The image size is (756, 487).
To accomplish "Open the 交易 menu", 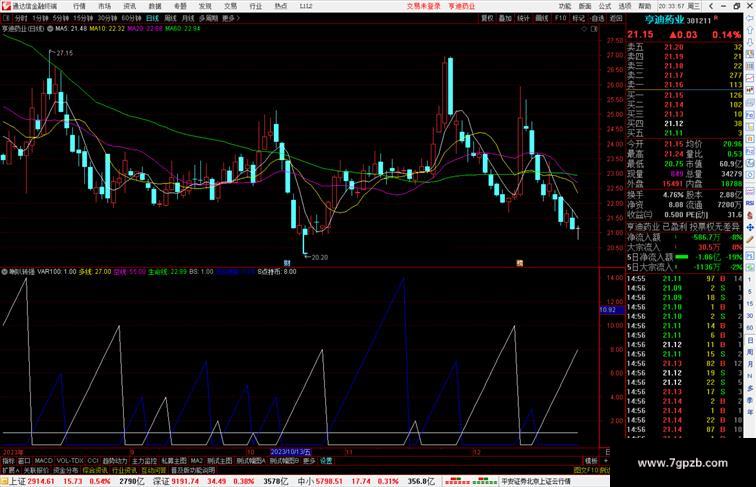I will 230,6.
